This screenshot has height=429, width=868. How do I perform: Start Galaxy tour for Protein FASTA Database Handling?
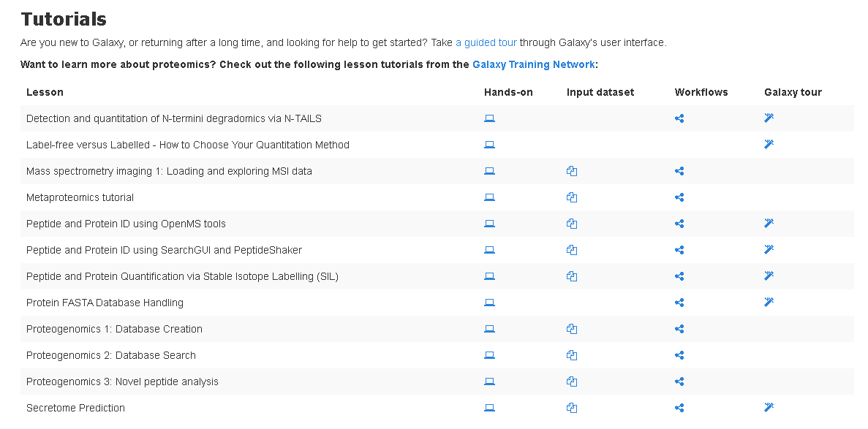coord(769,303)
